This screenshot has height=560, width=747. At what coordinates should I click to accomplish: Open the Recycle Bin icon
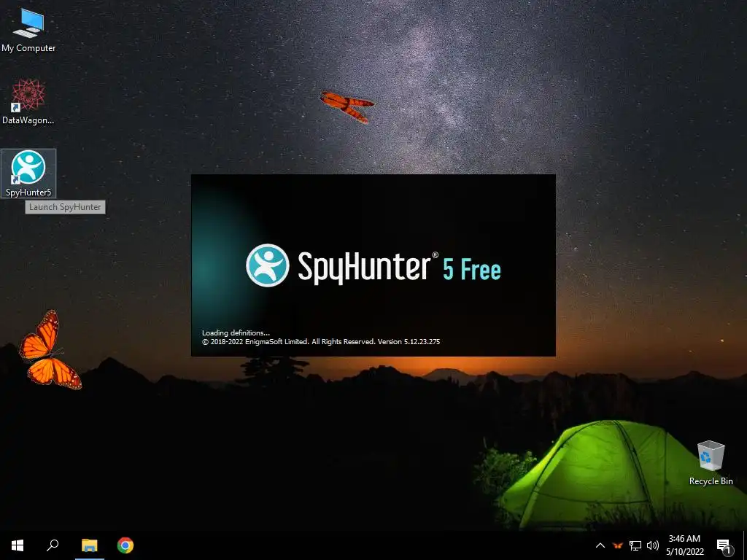pyautogui.click(x=711, y=463)
